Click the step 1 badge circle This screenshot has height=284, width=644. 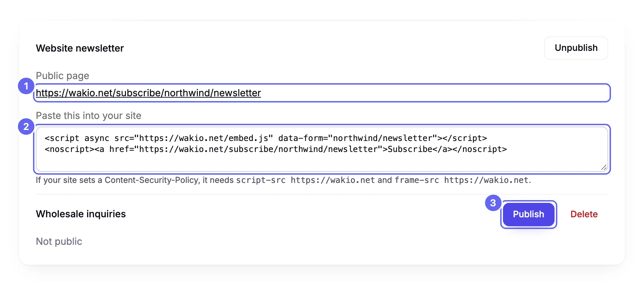(26, 86)
